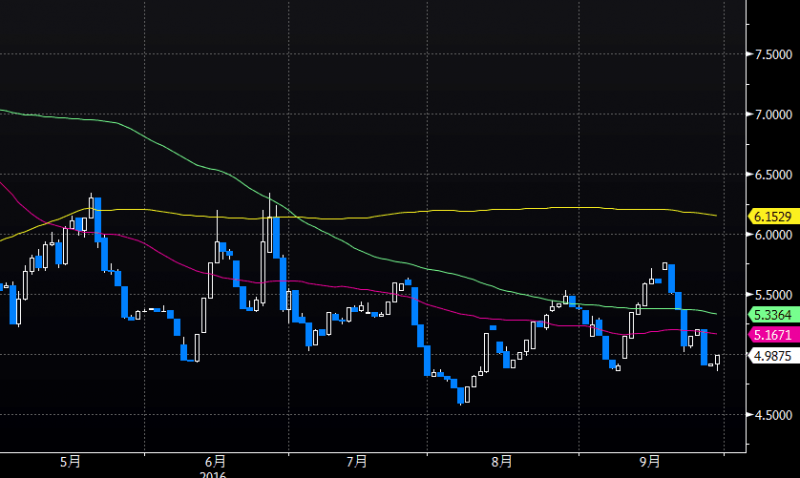
Task: Click the white 4.9875 last price label
Action: (773, 356)
